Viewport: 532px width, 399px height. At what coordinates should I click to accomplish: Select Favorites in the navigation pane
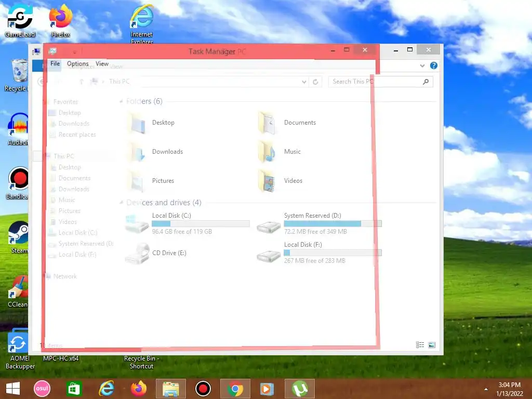(65, 102)
